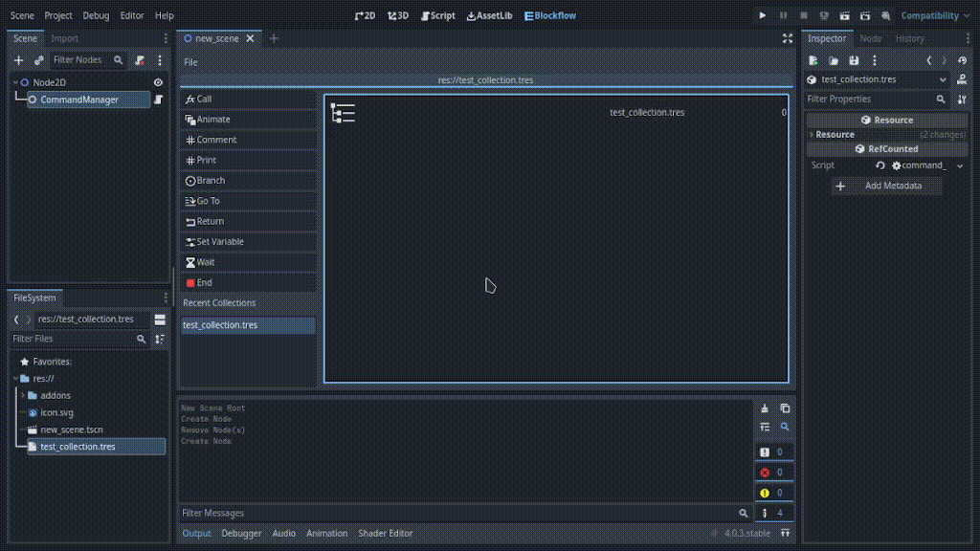
Task: Add a Set Variable command
Action: (x=248, y=242)
